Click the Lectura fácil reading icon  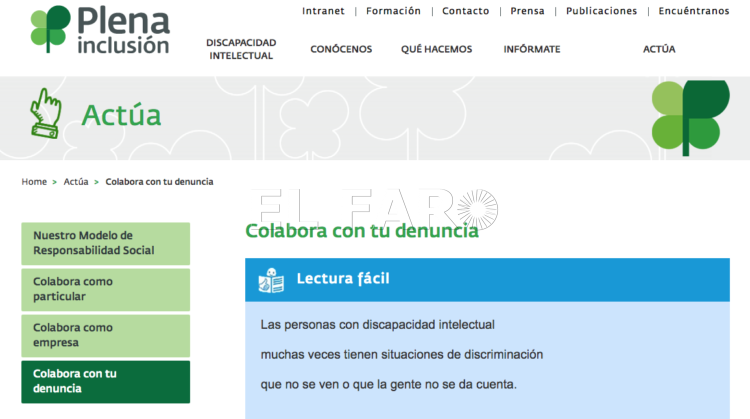pyautogui.click(x=271, y=279)
